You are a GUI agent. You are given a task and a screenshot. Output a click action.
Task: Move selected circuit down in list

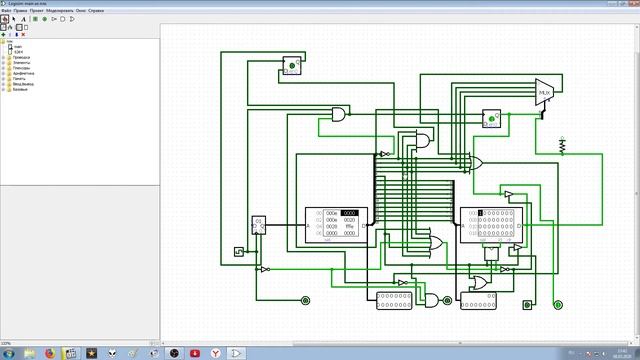click(17, 35)
